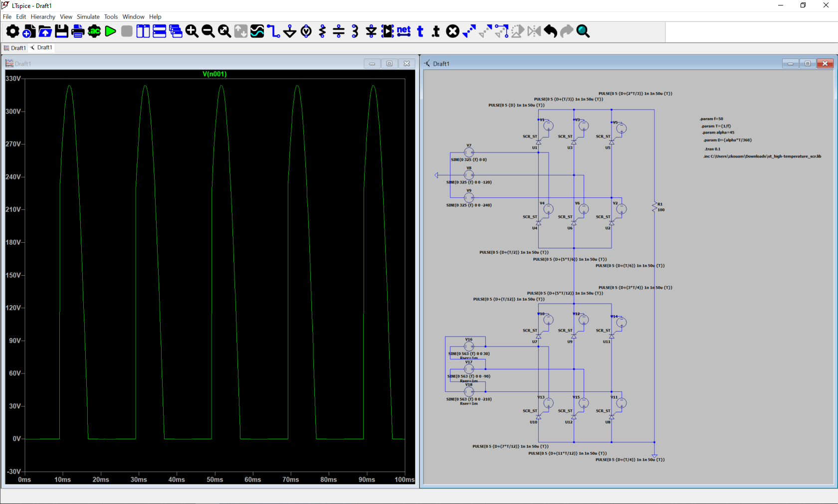Viewport: 838px width, 504px height.
Task: Pick the Ground symbol tool
Action: pyautogui.click(x=290, y=31)
